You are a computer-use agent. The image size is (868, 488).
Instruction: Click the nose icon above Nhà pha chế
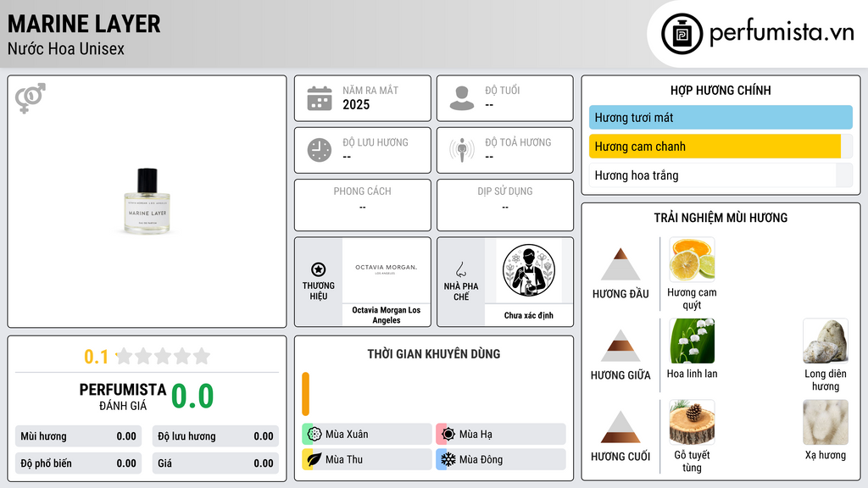tap(460, 269)
